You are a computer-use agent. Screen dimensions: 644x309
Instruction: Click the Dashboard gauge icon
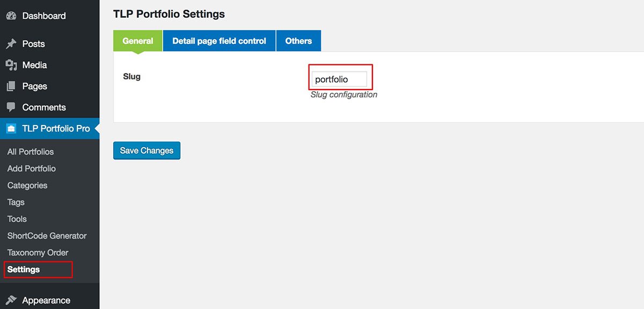pos(11,16)
